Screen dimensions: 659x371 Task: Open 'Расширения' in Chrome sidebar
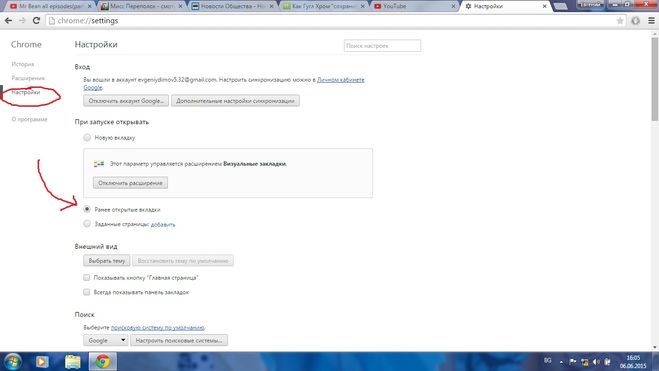coord(28,78)
